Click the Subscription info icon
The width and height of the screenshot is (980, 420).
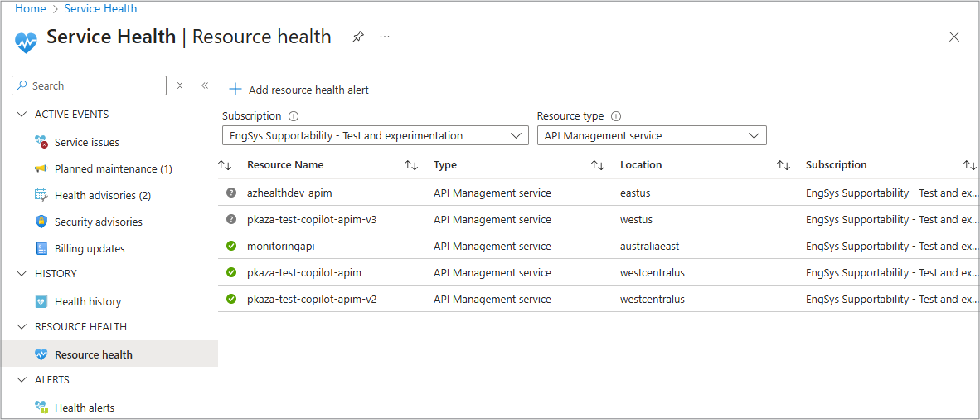pos(293,116)
